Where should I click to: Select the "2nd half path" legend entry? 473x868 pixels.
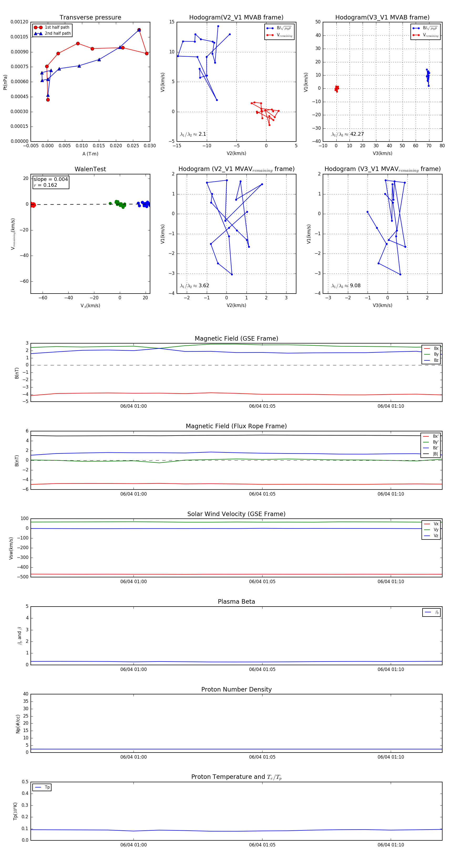click(52, 33)
